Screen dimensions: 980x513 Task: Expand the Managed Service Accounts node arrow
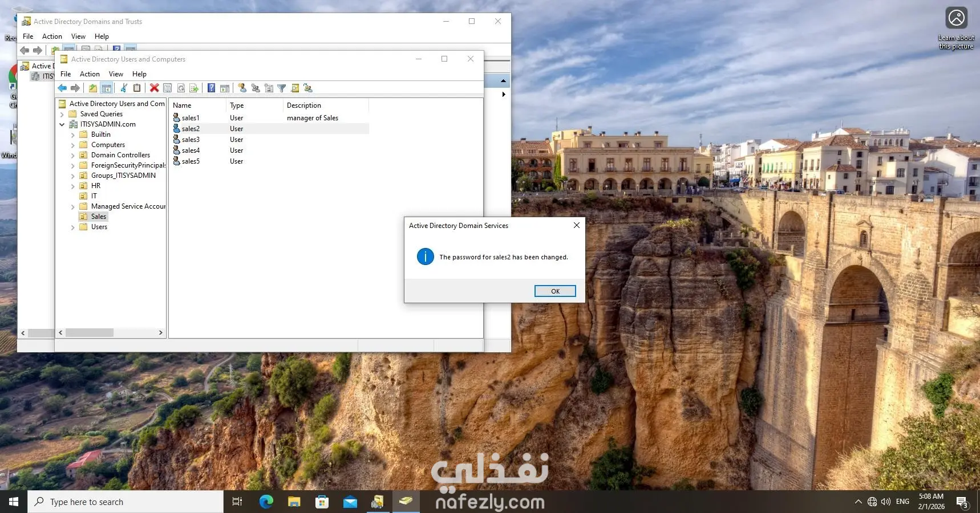pyautogui.click(x=73, y=207)
